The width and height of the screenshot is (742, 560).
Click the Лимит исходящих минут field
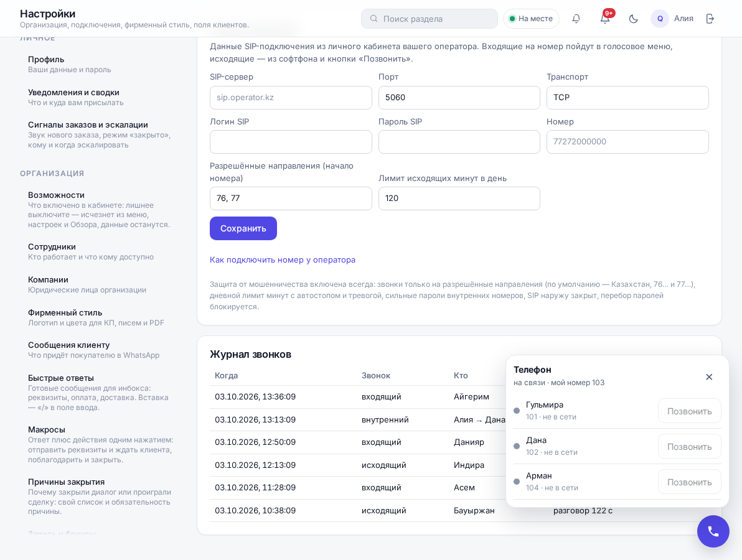(459, 198)
